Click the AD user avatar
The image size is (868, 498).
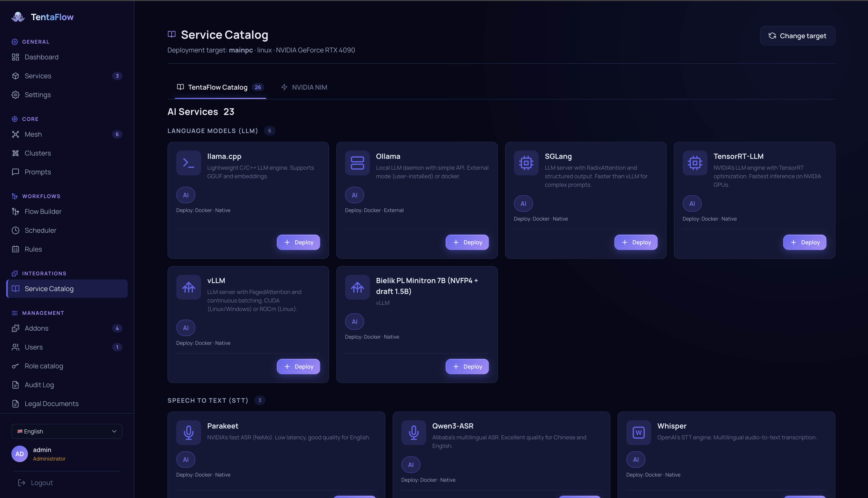point(19,454)
